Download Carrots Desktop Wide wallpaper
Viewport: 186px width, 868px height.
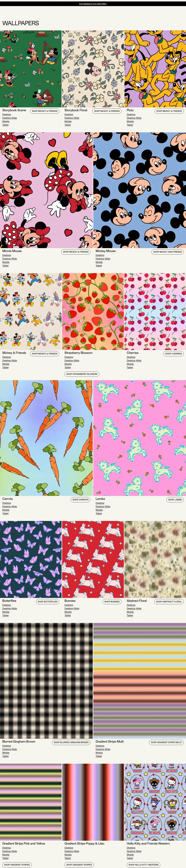[9, 506]
